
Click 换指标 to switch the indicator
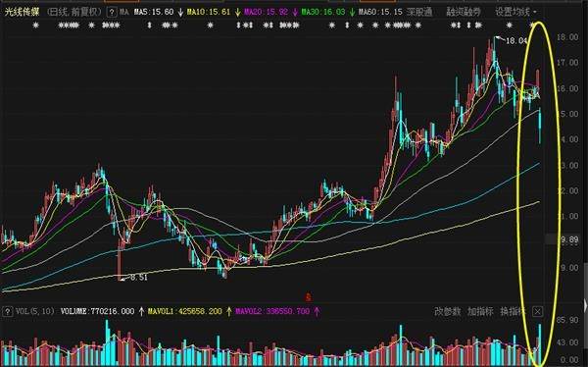coord(513,311)
